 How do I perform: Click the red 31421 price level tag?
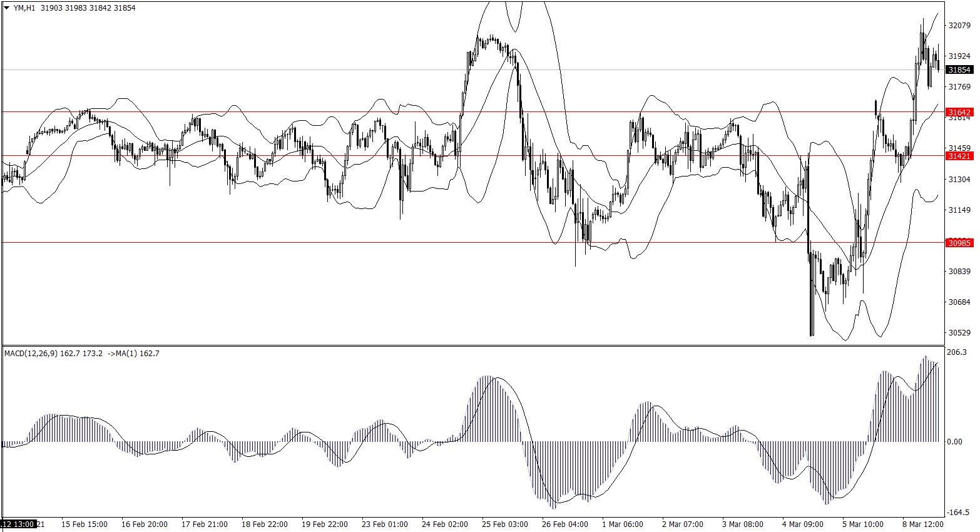[x=959, y=156]
